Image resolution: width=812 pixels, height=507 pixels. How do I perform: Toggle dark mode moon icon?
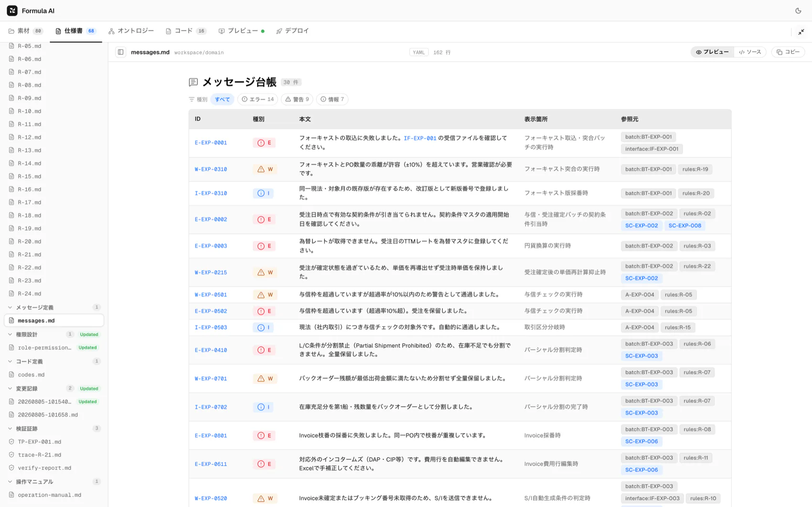tap(798, 11)
